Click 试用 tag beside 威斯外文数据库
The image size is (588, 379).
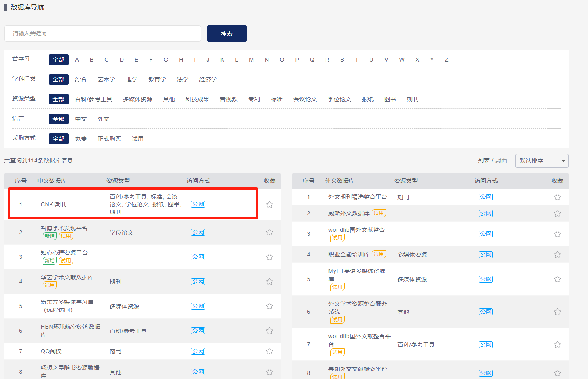378,213
